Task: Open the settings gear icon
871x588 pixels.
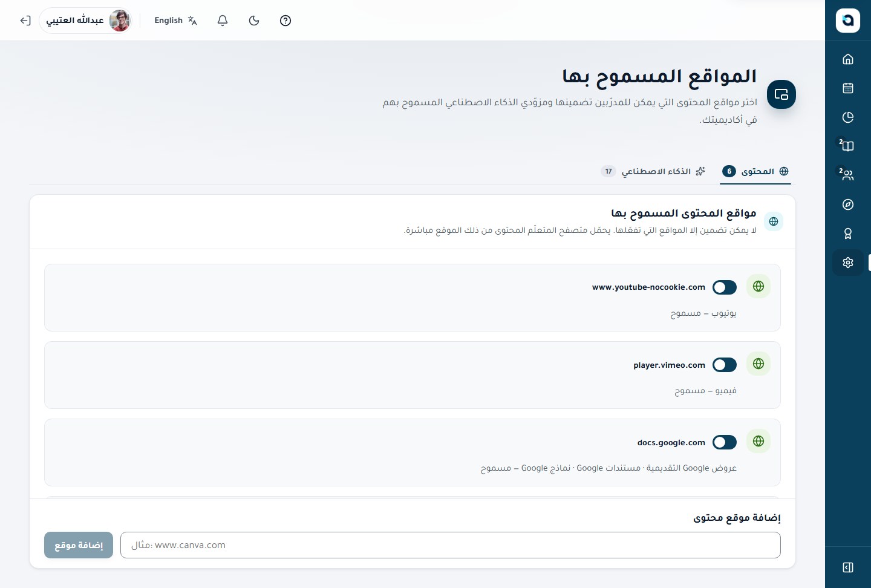Action: tap(848, 263)
